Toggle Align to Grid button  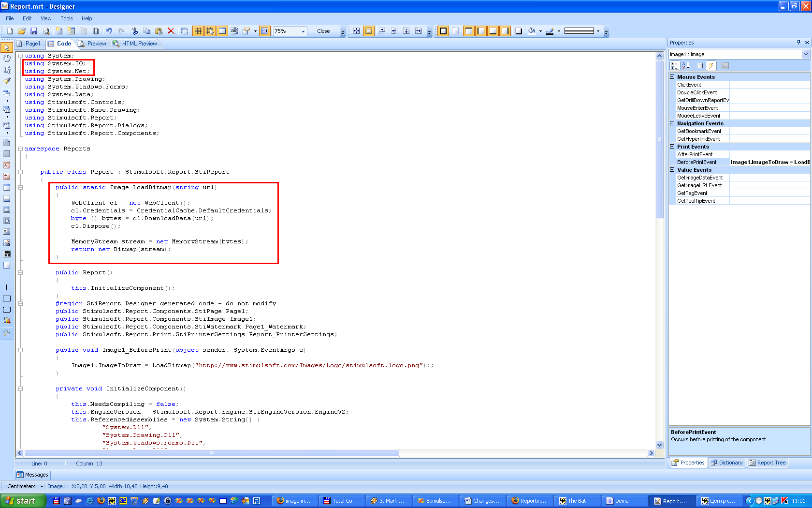210,31
